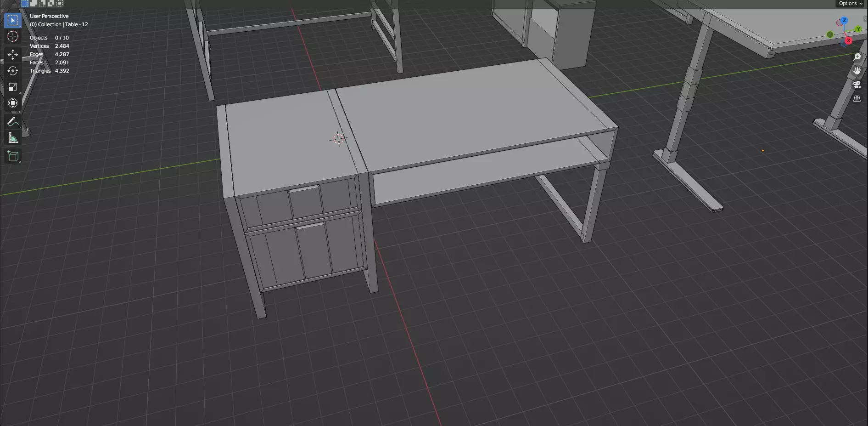Click the blue Z axis on gizmo
Image resolution: width=868 pixels, height=426 pixels.
pos(844,21)
